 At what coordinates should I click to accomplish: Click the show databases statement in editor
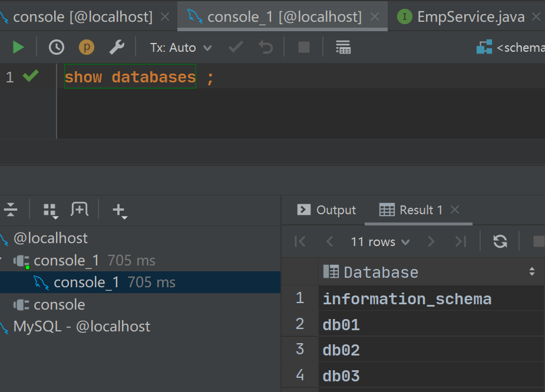130,77
